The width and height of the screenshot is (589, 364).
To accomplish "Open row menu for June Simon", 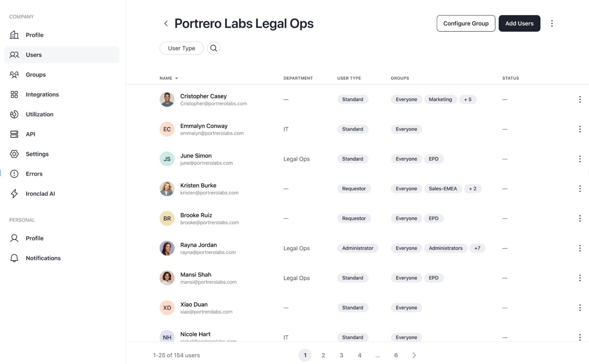I will [x=580, y=159].
